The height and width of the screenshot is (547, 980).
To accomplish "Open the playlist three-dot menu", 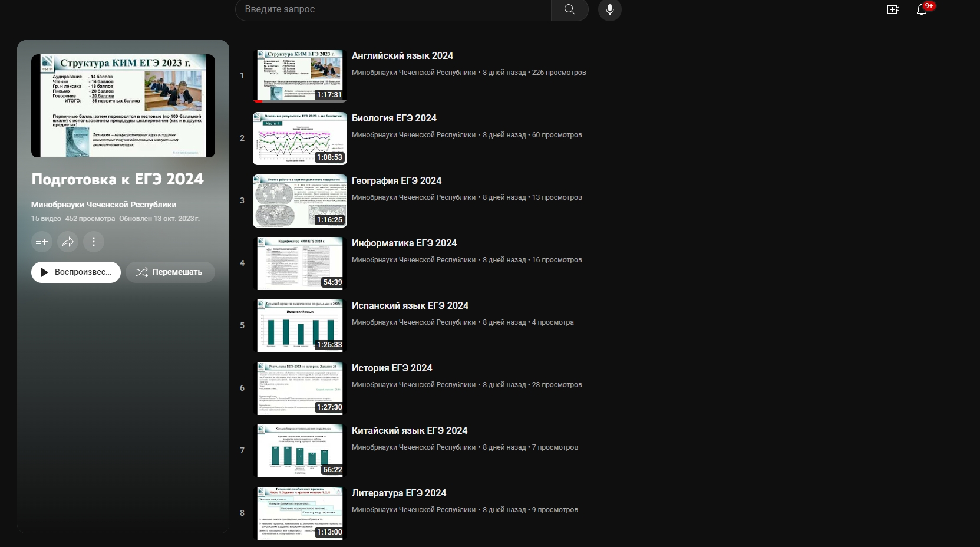I will (x=94, y=242).
